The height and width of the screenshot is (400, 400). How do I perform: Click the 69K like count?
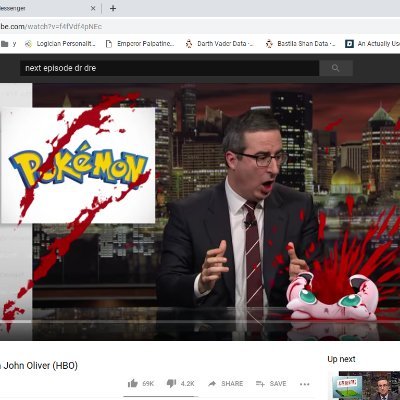(x=148, y=384)
